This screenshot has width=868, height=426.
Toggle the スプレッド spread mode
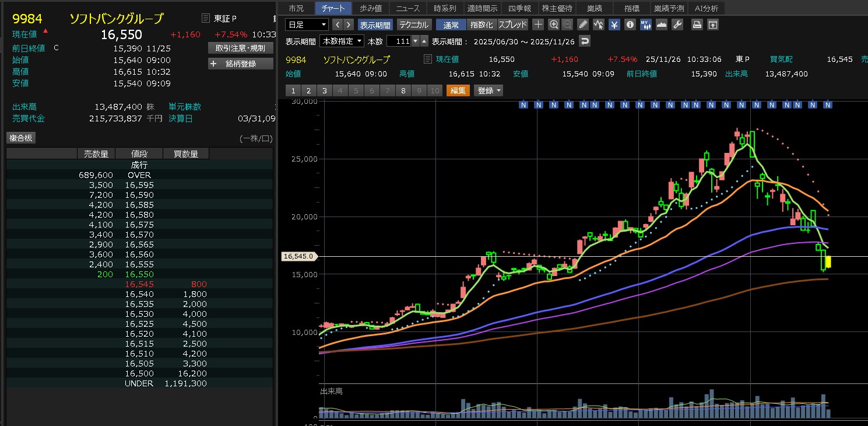coord(512,25)
